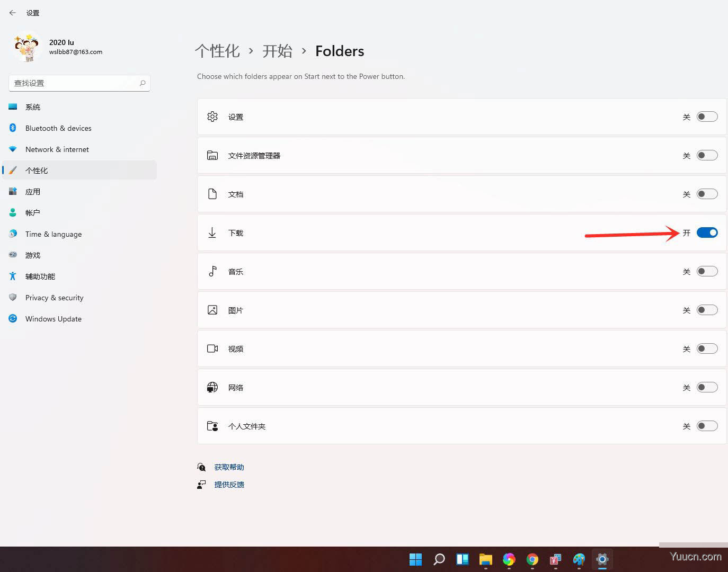Open 辅助功能 settings category

click(x=79, y=276)
